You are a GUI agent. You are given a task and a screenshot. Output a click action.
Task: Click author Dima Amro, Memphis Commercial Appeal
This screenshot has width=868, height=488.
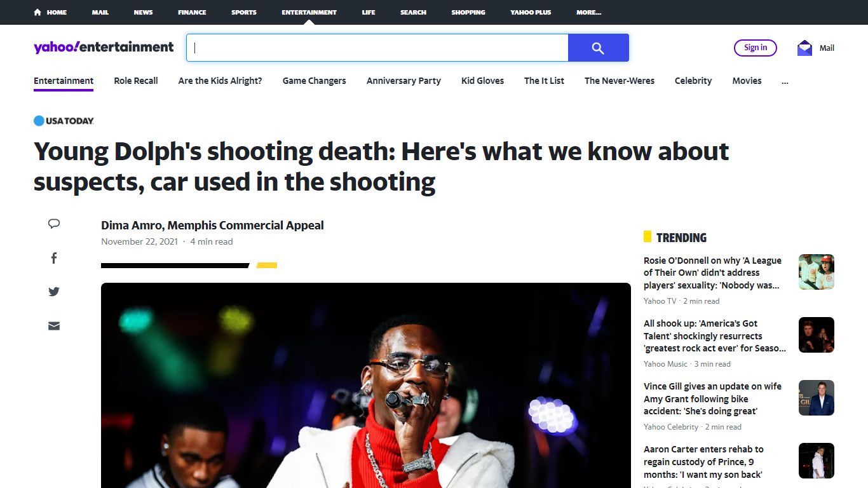[x=212, y=225]
